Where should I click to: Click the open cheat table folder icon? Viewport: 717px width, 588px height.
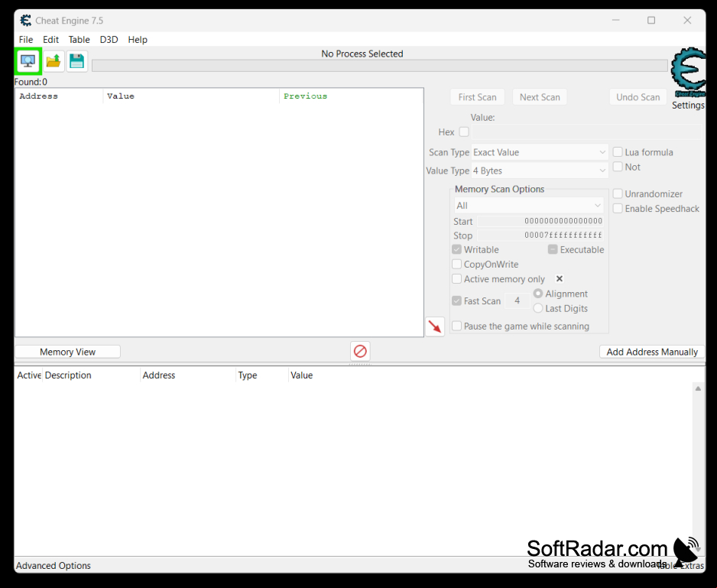pos(54,61)
